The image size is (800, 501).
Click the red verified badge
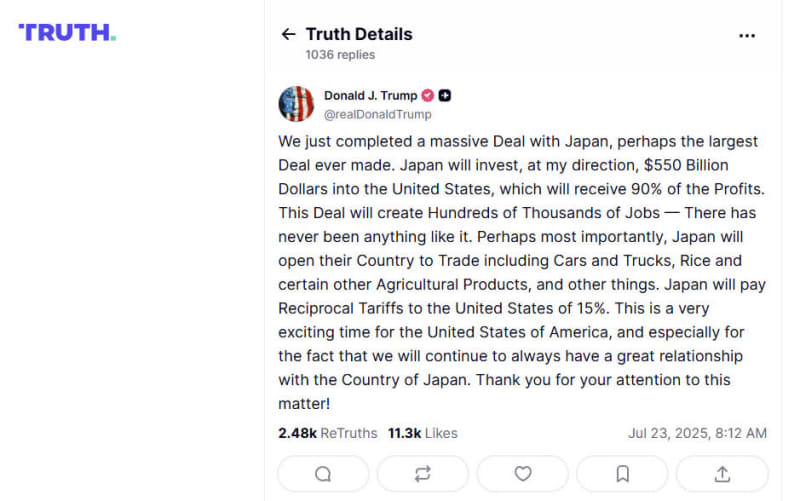pyautogui.click(x=428, y=96)
